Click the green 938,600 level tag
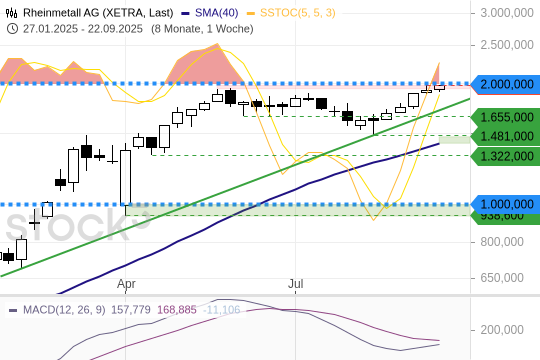 point(506,218)
